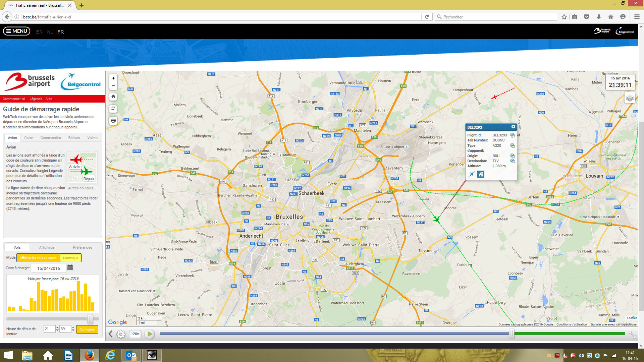Click the house icon in flight popup

481,174
